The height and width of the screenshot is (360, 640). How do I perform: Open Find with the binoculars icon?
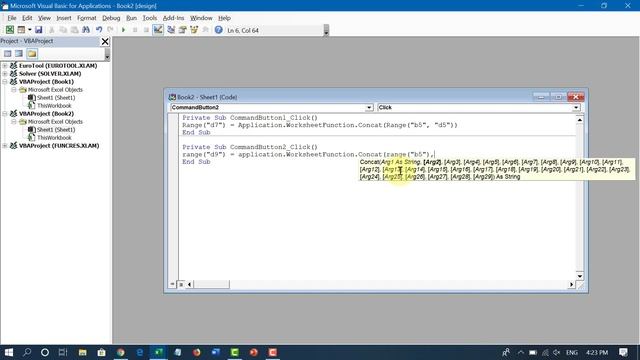tap(86, 30)
